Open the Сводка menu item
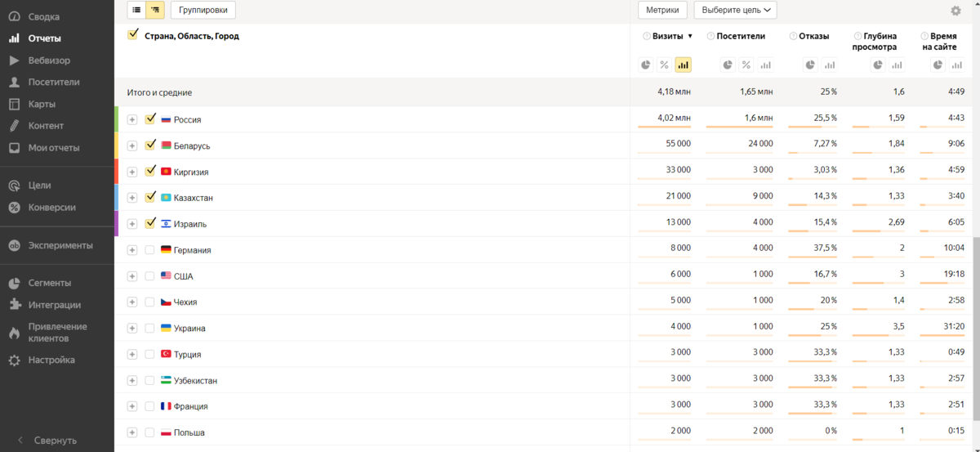The width and height of the screenshot is (980, 452). pos(44,16)
